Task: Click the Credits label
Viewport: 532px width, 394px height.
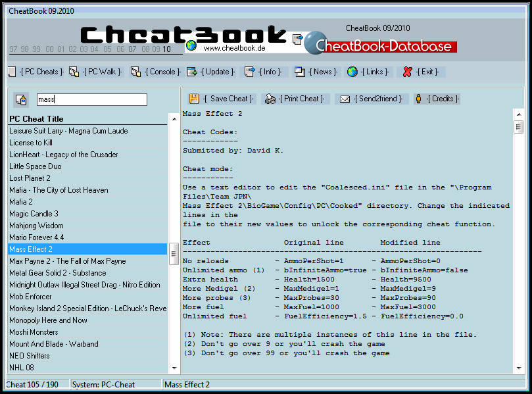Action: (x=443, y=99)
